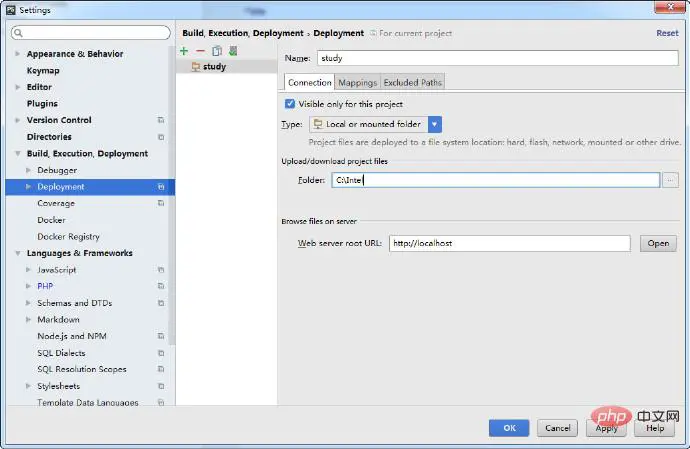Screen dimensions: 690x449
Task: Click the project-level icon beside Coverage
Action: tap(161, 204)
